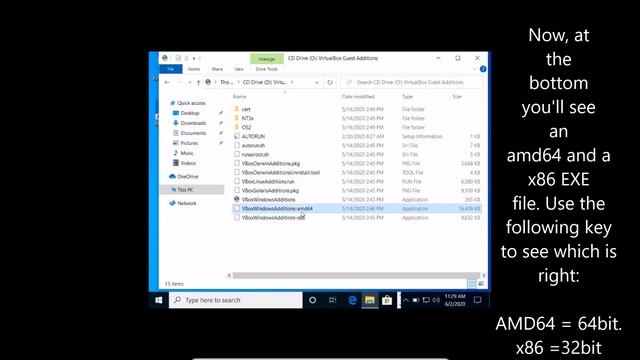
Task: Switch to Large icons view button
Action: point(481,284)
